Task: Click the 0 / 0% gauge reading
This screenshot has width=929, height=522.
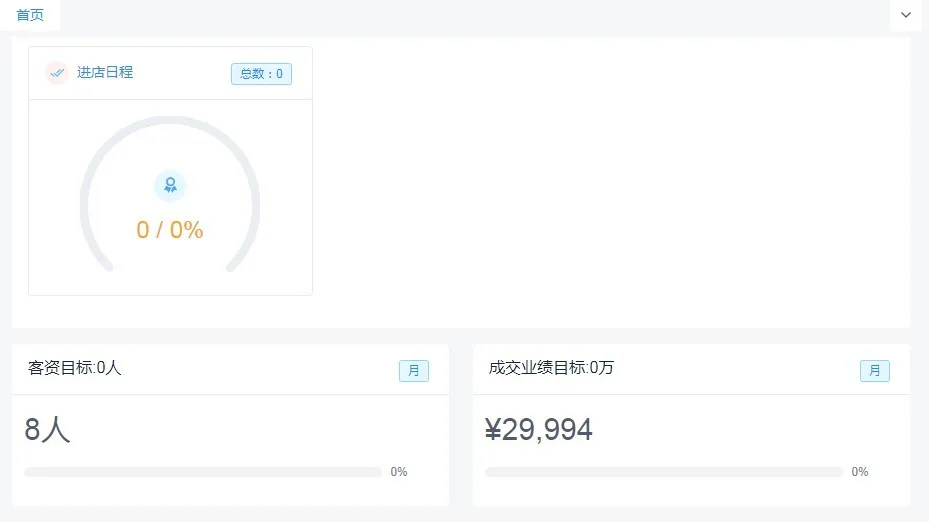Action: (x=170, y=230)
